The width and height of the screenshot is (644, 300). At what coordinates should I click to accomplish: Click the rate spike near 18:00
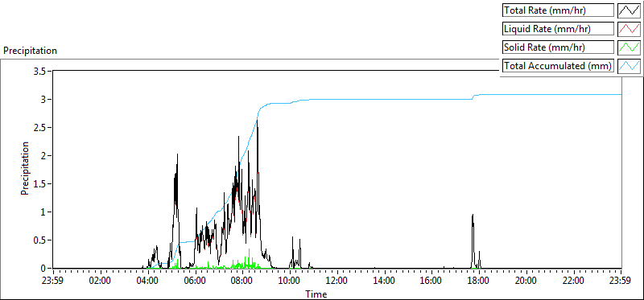[473, 240]
